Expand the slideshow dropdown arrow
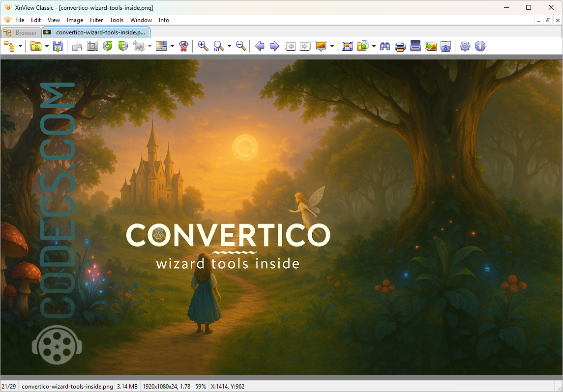The image size is (563, 392). [332, 46]
